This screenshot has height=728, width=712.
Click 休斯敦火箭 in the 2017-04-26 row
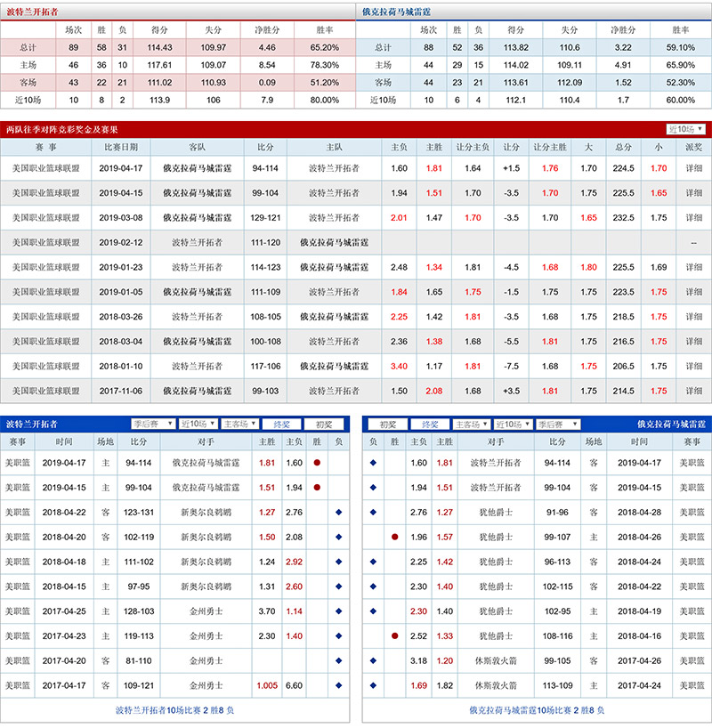click(496, 660)
